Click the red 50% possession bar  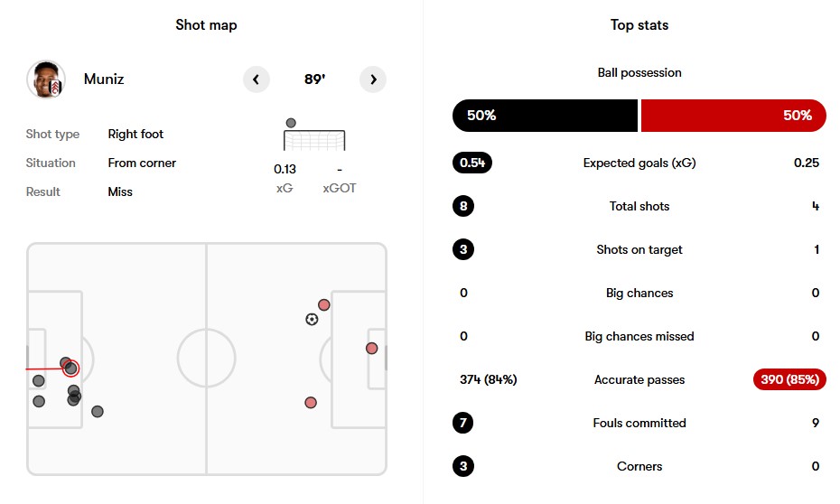coord(733,116)
